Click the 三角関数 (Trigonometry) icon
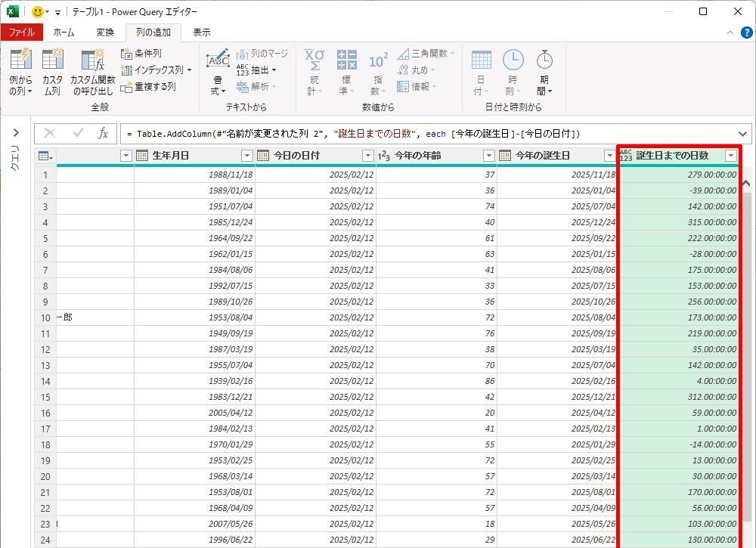 click(403, 54)
